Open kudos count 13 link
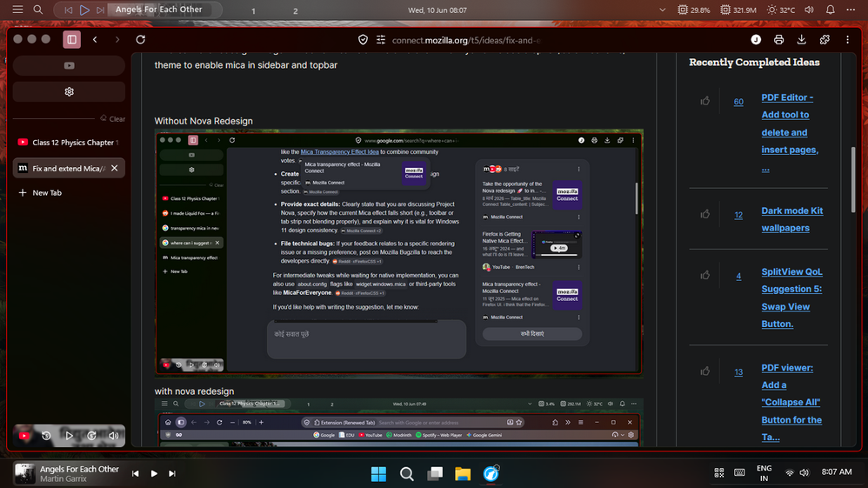 coord(738,372)
